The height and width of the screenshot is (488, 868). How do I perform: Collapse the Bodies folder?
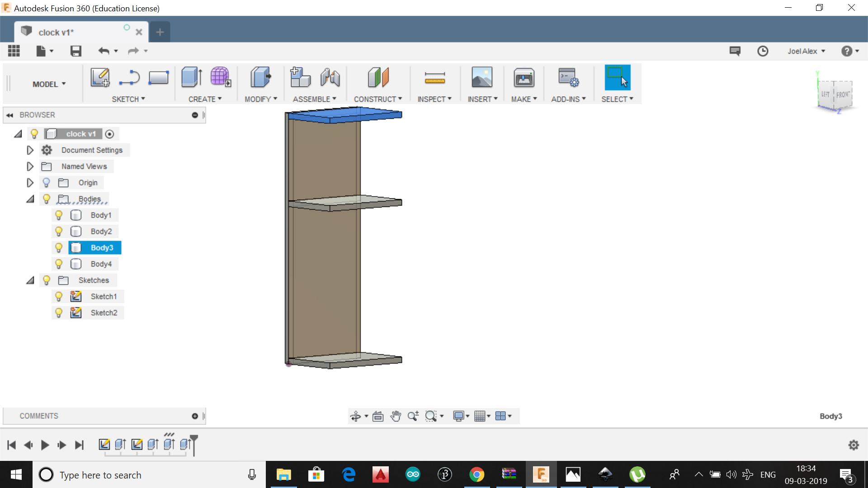30,199
